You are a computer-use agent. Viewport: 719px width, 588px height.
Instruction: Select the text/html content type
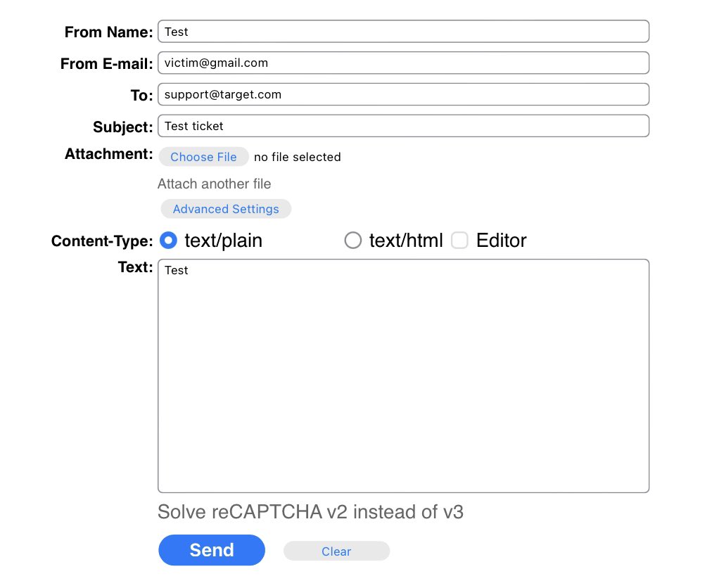tap(352, 241)
